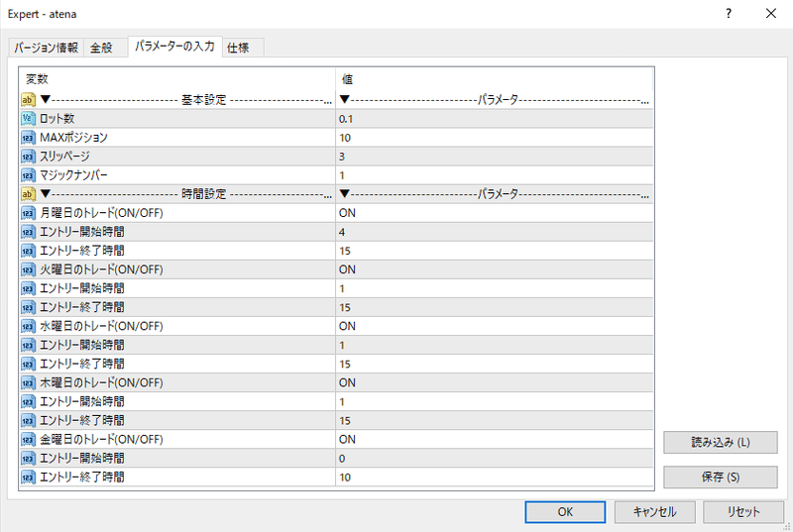The image size is (793, 532).
Task: Select the ON value of 水曜日のトレード
Action: 347,326
